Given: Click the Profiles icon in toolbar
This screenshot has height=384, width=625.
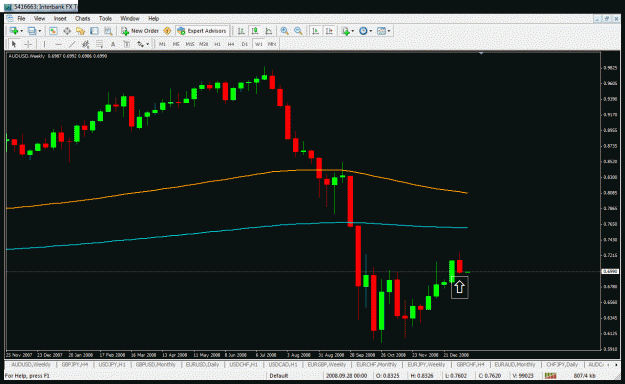Looking at the screenshot, I should pyautogui.click(x=32, y=31).
